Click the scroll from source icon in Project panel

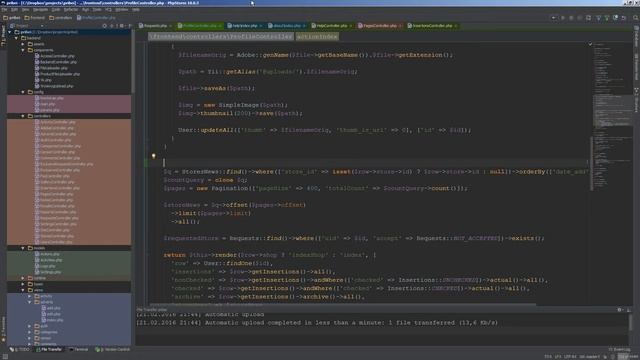click(x=104, y=26)
